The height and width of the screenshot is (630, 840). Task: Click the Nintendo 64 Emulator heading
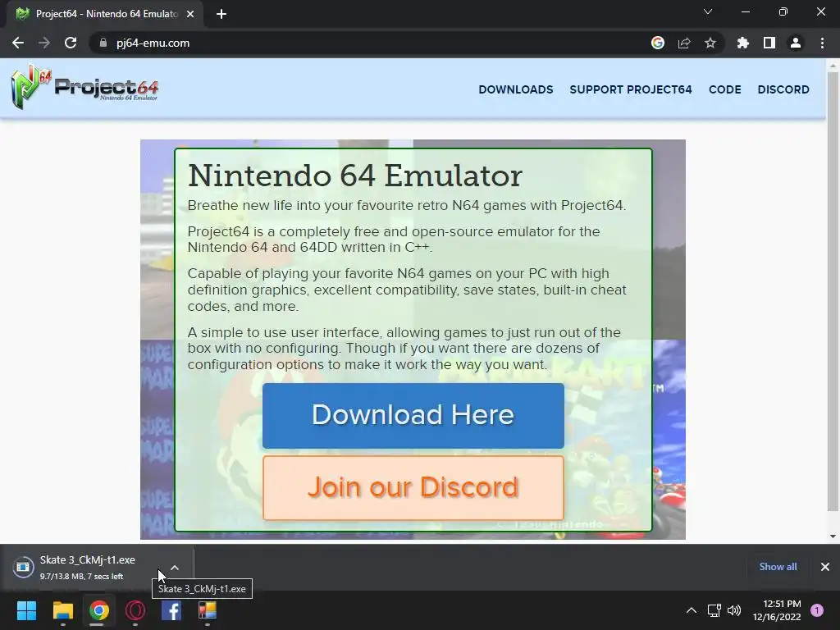pos(354,176)
